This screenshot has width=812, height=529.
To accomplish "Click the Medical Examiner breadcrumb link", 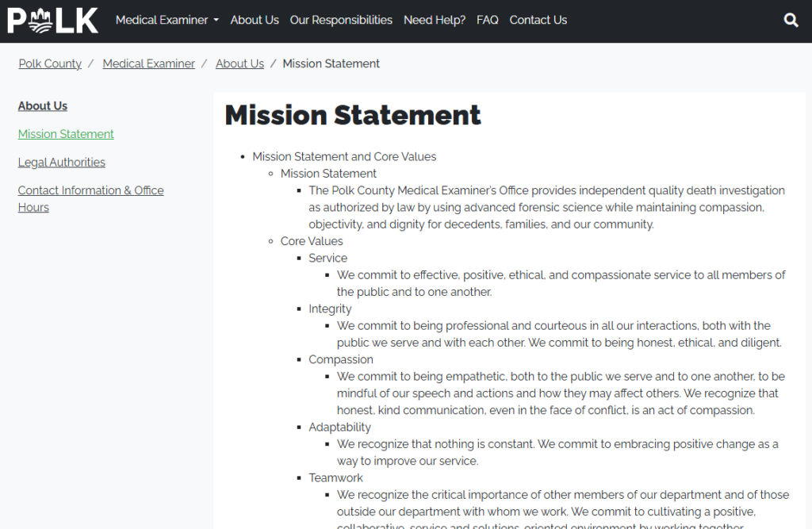I will click(148, 64).
